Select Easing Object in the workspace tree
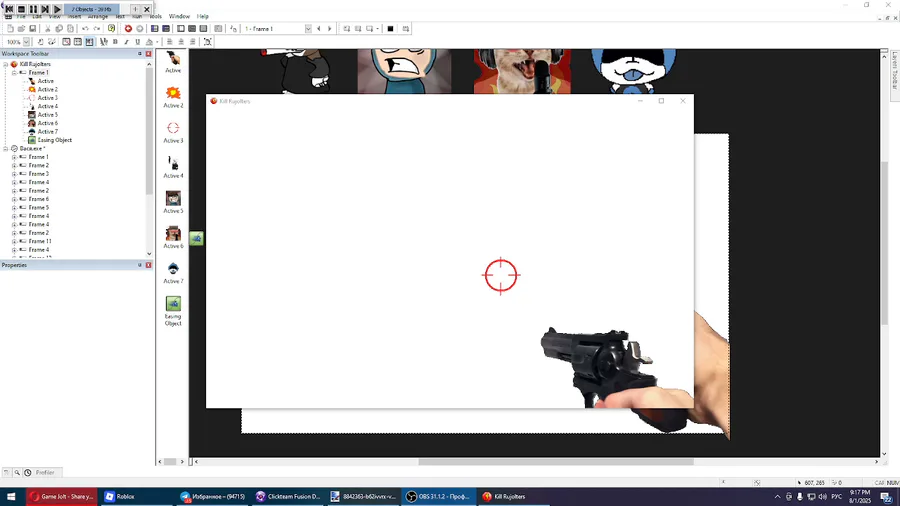Image resolution: width=900 pixels, height=506 pixels. [55, 140]
